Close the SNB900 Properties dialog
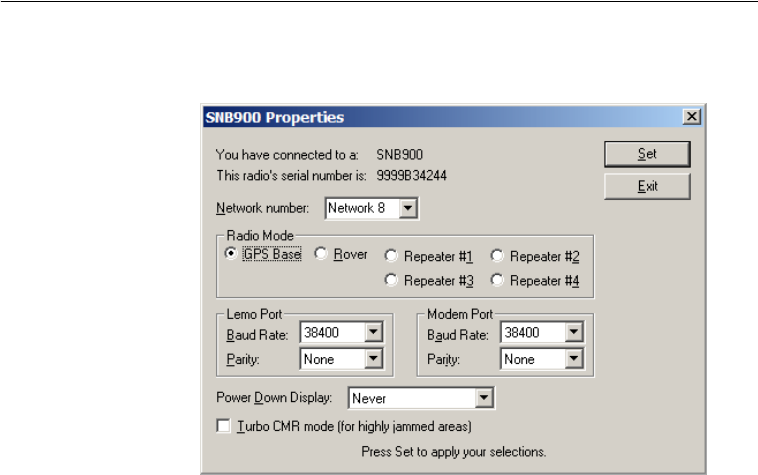 pos(692,116)
